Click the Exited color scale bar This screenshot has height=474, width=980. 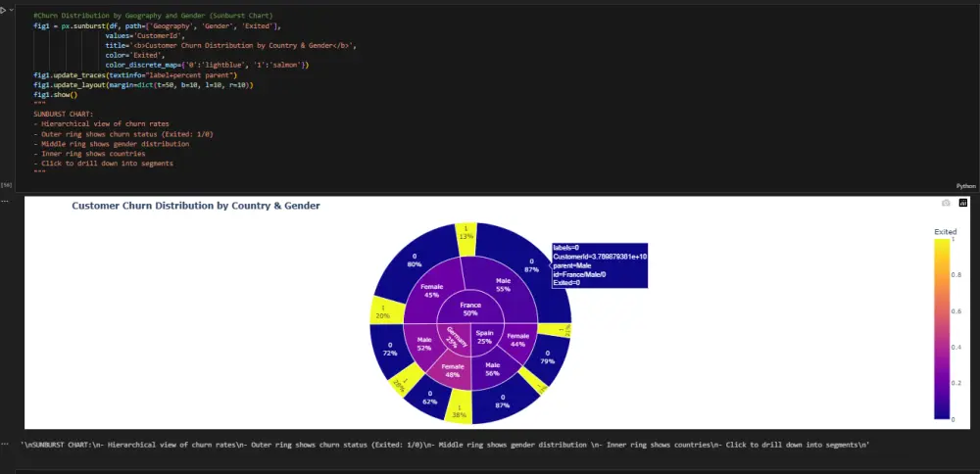click(x=941, y=328)
